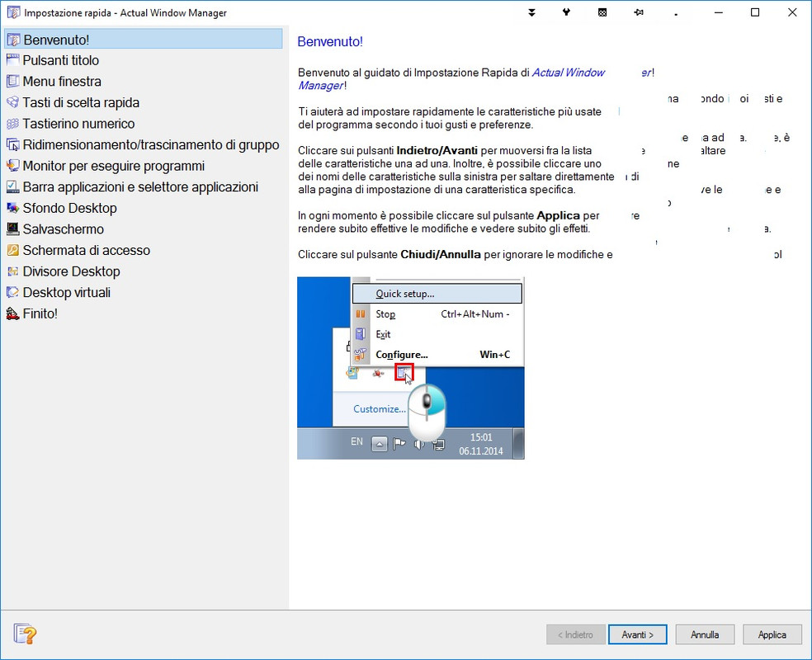812x660 pixels.
Task: Click the blue Benvenuto! page heading
Action: [x=330, y=42]
